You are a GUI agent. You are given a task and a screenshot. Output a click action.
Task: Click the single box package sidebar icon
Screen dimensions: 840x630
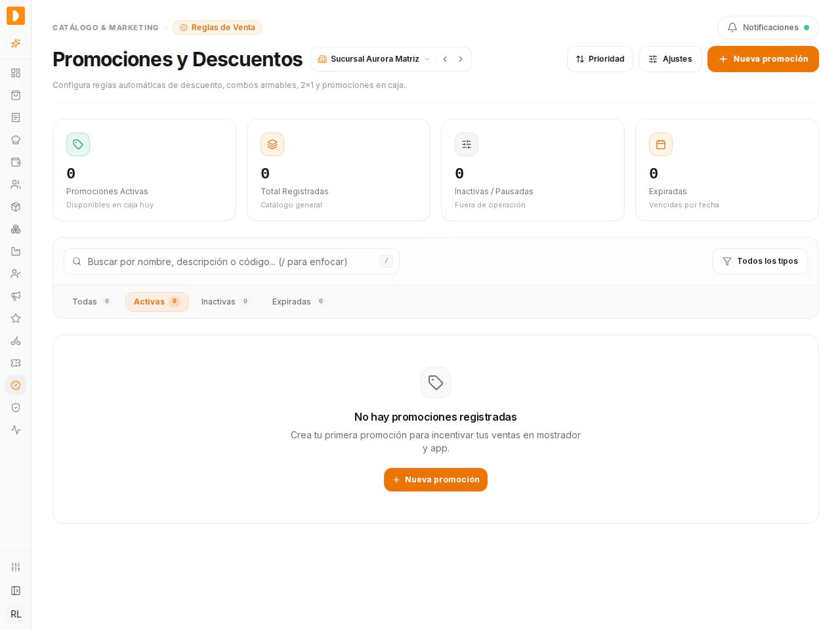click(16, 207)
